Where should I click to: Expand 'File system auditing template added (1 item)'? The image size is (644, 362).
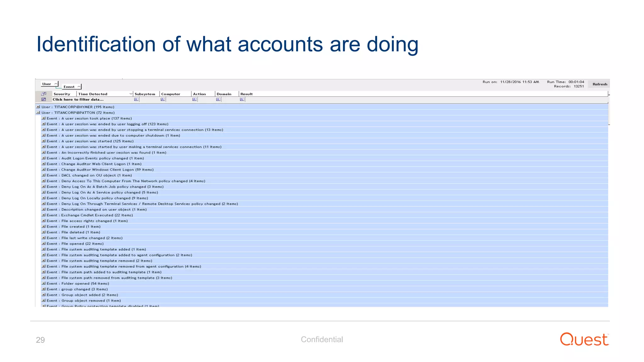click(x=44, y=249)
